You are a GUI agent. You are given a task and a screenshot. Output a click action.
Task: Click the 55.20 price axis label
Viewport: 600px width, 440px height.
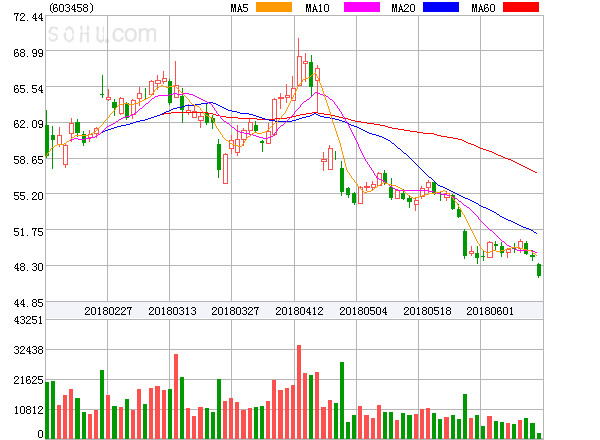(28, 196)
